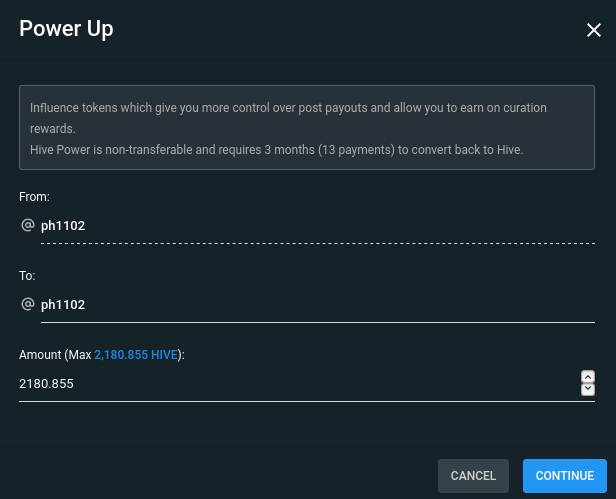Click the Influence tokens description line
Screen dimensions: 616x499
point(288,108)
